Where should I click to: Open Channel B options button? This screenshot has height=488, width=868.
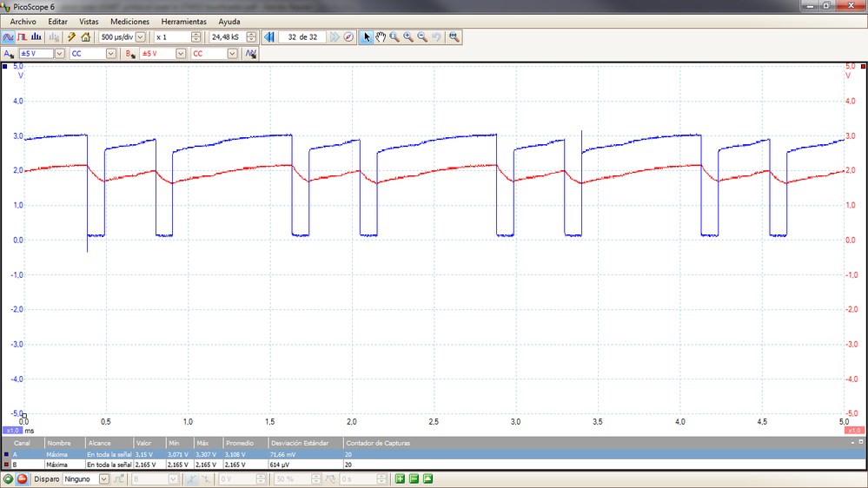pos(130,54)
